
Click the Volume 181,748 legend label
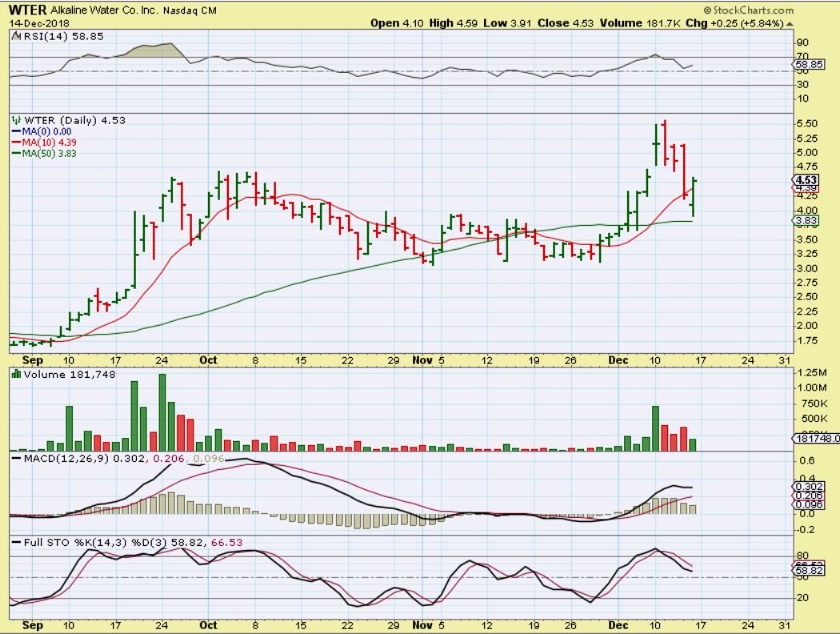70,374
